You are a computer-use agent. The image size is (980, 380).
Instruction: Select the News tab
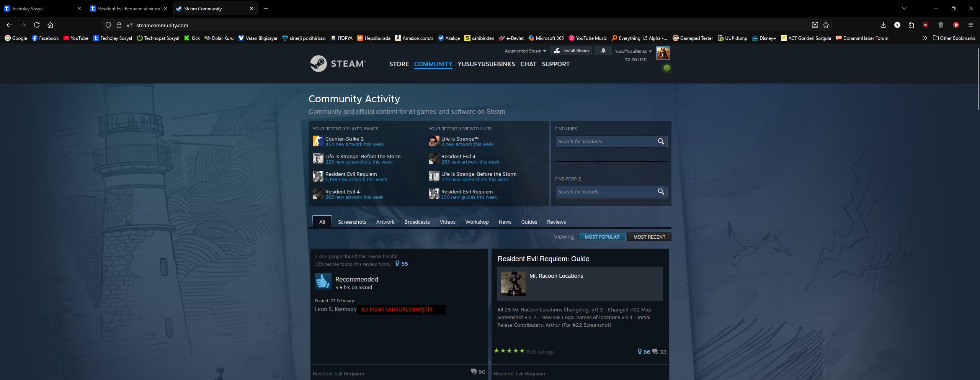point(505,222)
